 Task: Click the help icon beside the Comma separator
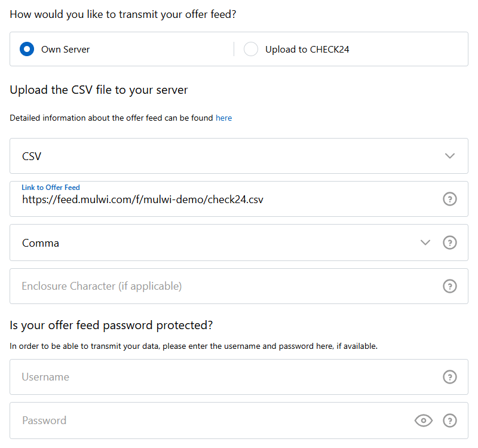[x=450, y=243]
